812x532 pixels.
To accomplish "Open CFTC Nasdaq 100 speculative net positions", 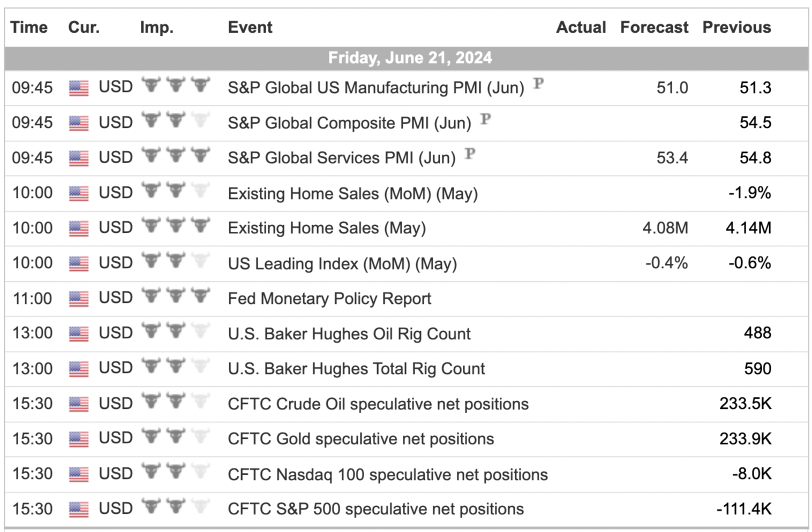I will [388, 474].
